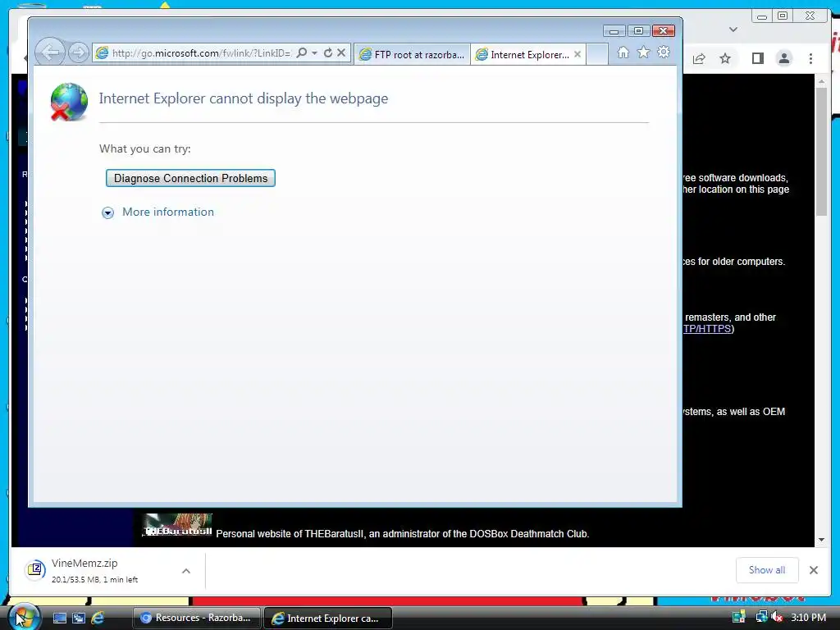Toggle the Chrome side panel icon
The height and width of the screenshot is (630, 840).
757,58
